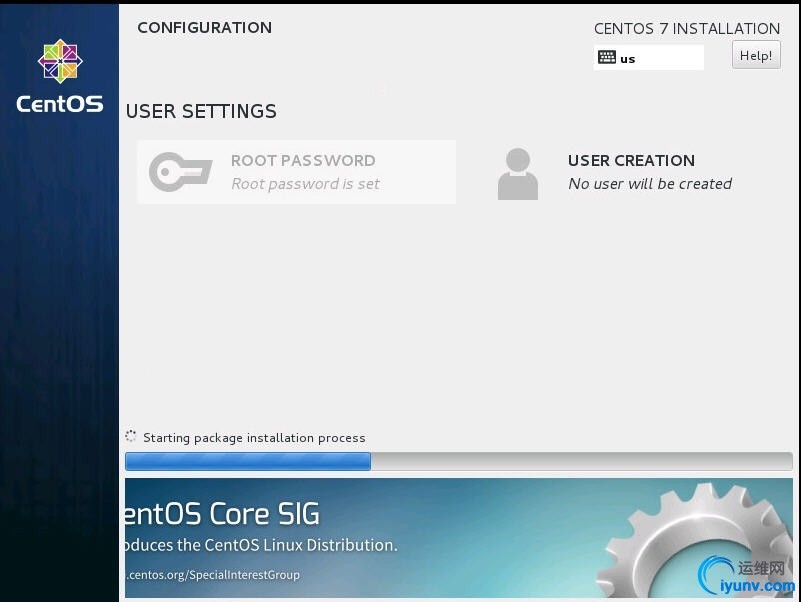Click the installation progress bar
Viewport: 801px width, 602px height.
pos(458,461)
